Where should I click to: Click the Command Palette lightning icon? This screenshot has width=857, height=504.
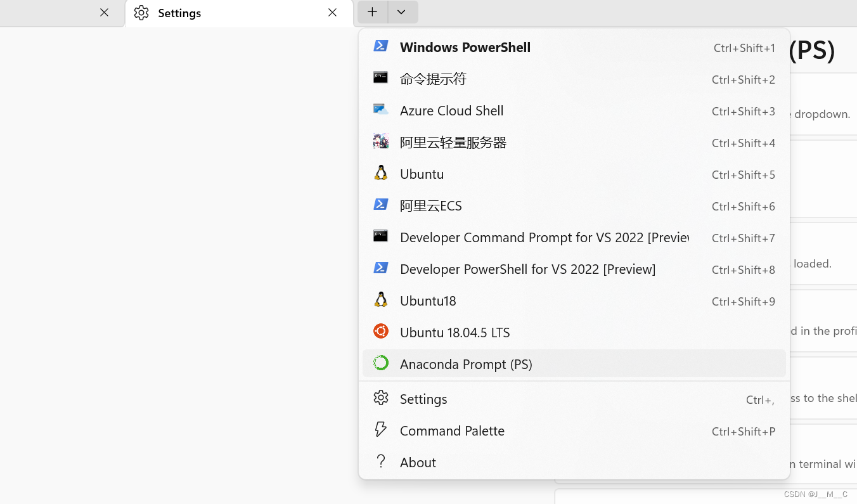click(380, 429)
